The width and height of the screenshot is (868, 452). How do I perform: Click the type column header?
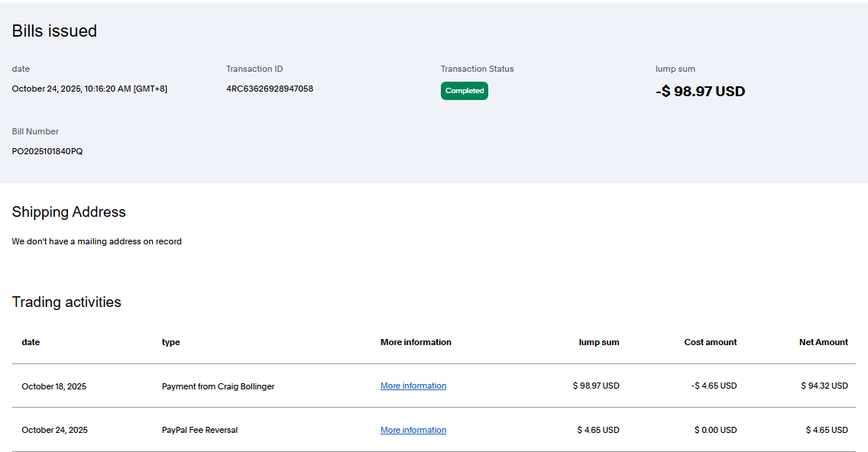tap(171, 342)
